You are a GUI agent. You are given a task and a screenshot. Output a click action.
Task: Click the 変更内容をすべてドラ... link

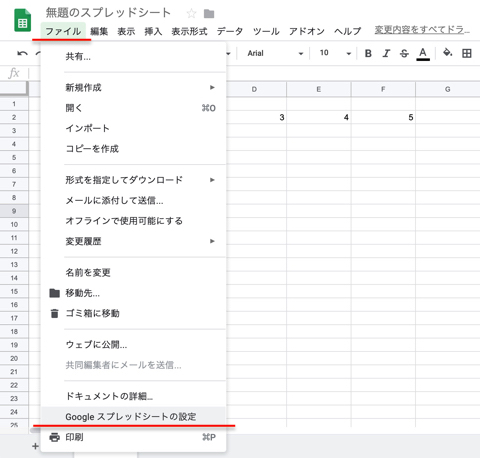tap(422, 30)
